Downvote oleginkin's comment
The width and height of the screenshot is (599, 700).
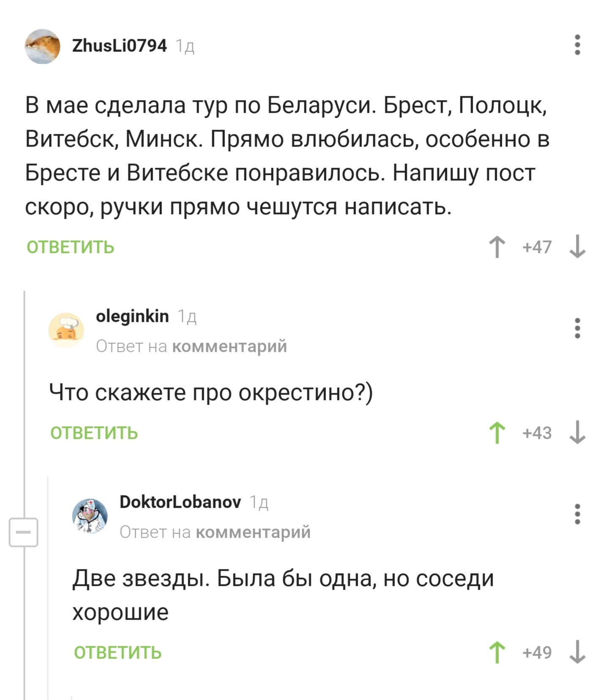577,433
